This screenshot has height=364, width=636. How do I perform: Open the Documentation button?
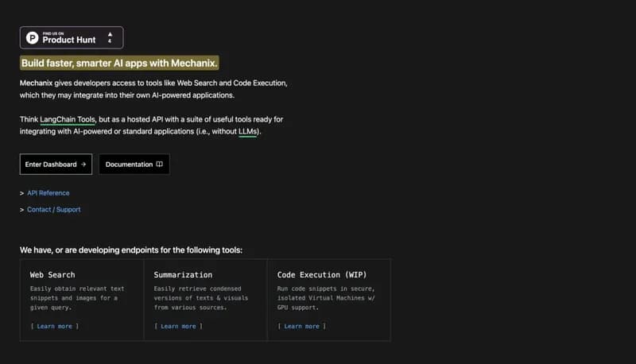point(134,165)
